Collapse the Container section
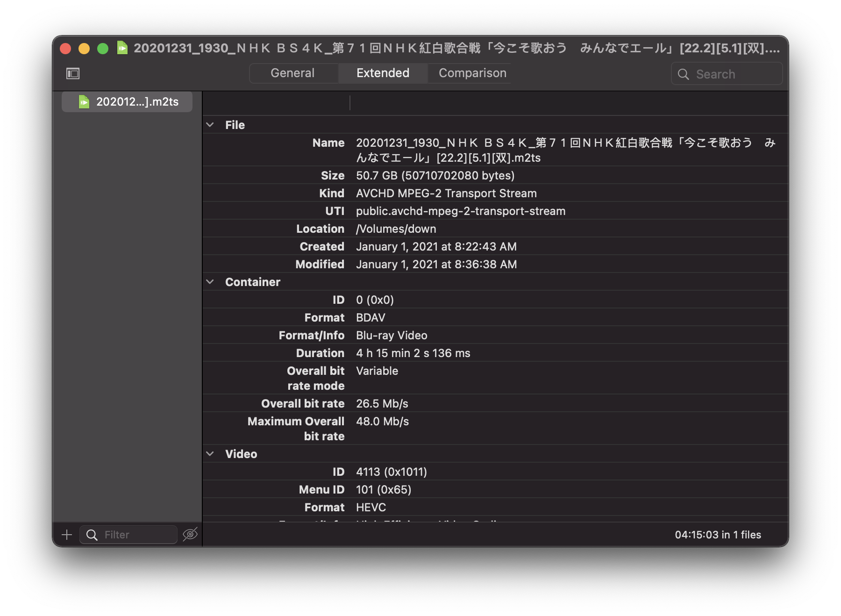The image size is (841, 616). pos(210,282)
